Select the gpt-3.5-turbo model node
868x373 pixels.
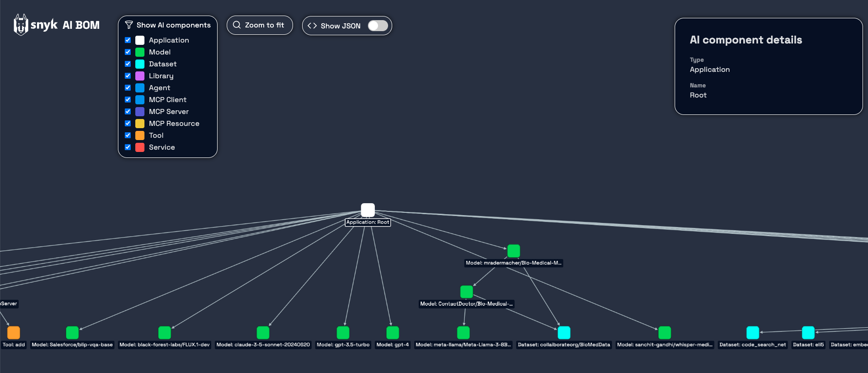tap(343, 333)
